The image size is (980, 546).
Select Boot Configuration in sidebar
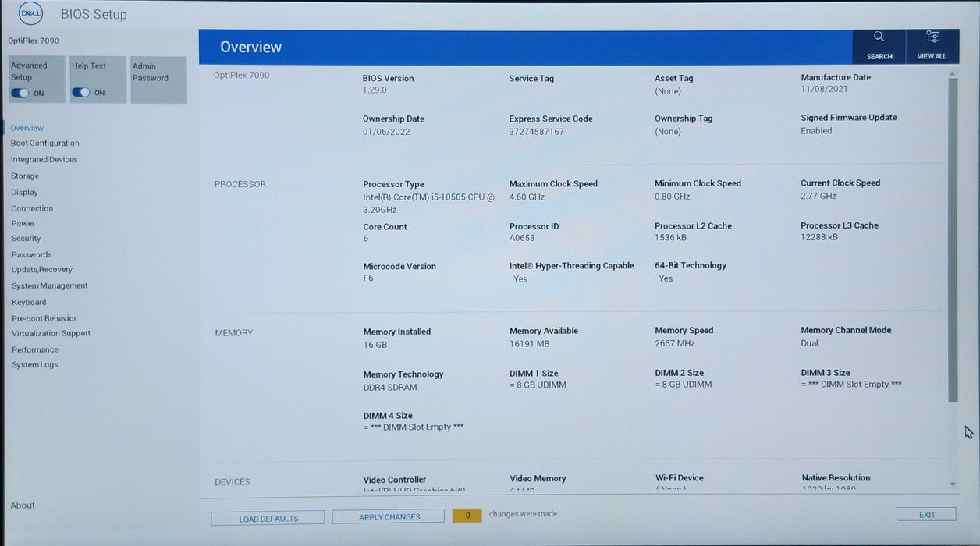(45, 144)
